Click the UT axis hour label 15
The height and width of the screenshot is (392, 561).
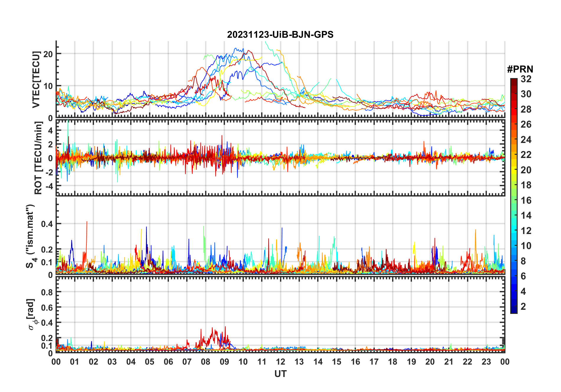[337, 362]
